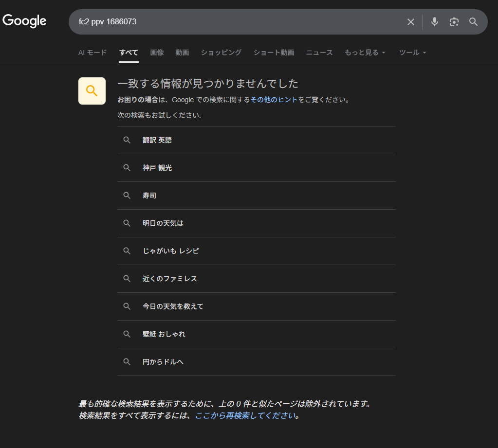
Task: Switch to the AI モード tab
Action: [92, 53]
